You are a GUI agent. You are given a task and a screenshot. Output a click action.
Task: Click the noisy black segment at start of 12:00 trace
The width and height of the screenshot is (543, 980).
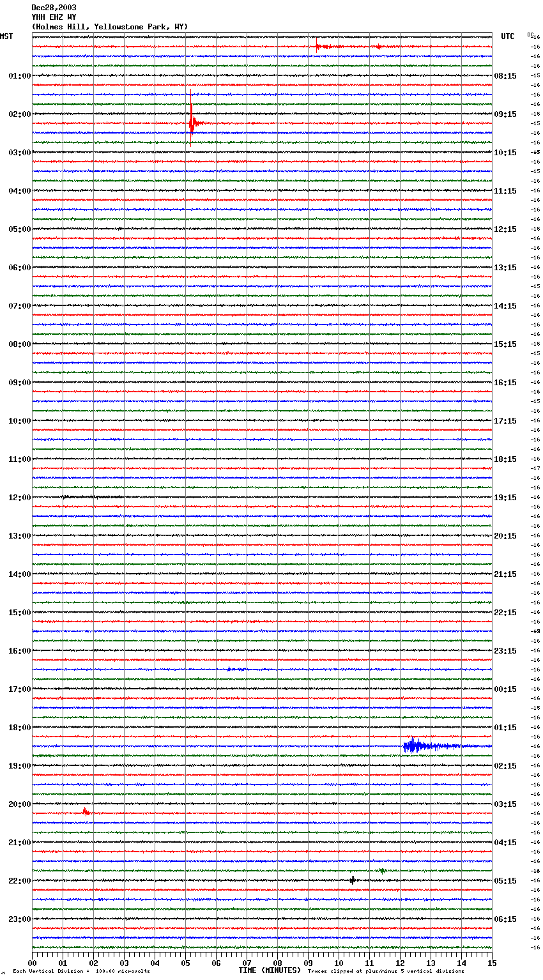91,496
